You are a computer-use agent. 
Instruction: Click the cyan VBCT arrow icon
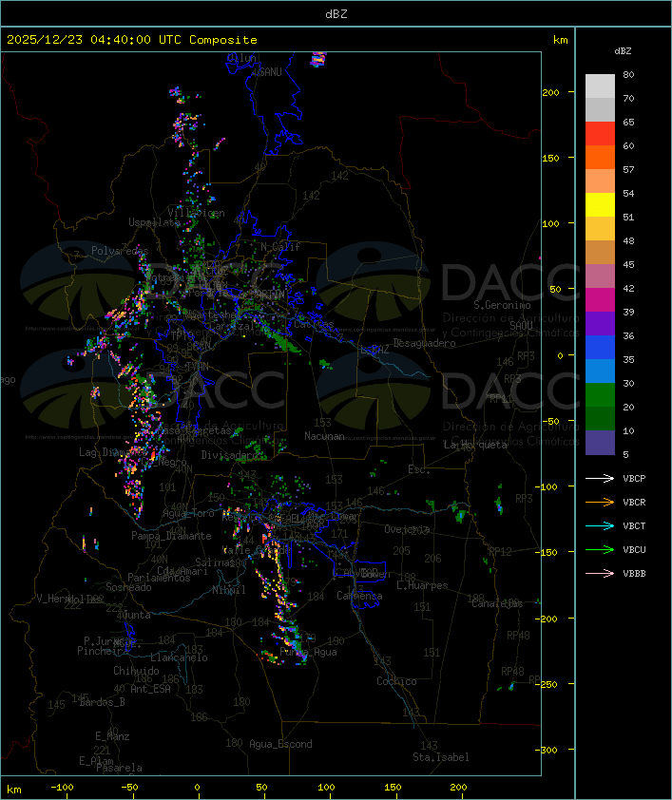click(600, 525)
